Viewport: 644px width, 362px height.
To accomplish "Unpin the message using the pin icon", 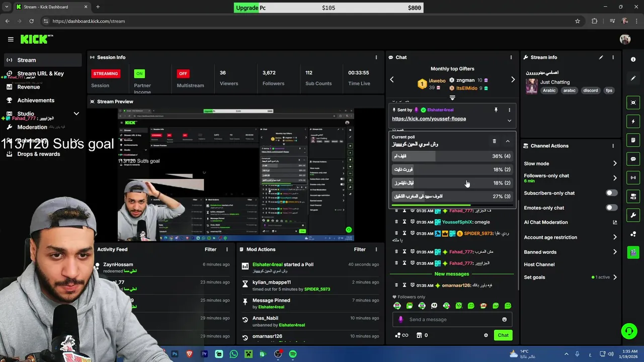I will 496,110.
